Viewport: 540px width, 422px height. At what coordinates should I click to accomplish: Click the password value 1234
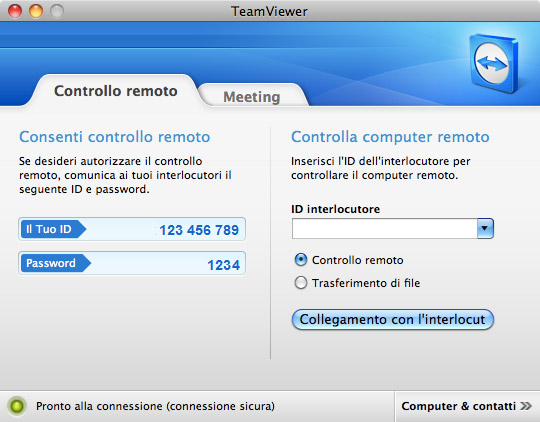(x=224, y=265)
